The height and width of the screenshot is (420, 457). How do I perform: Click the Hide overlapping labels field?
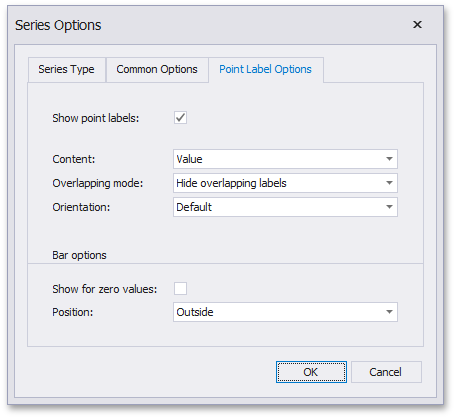(x=285, y=183)
